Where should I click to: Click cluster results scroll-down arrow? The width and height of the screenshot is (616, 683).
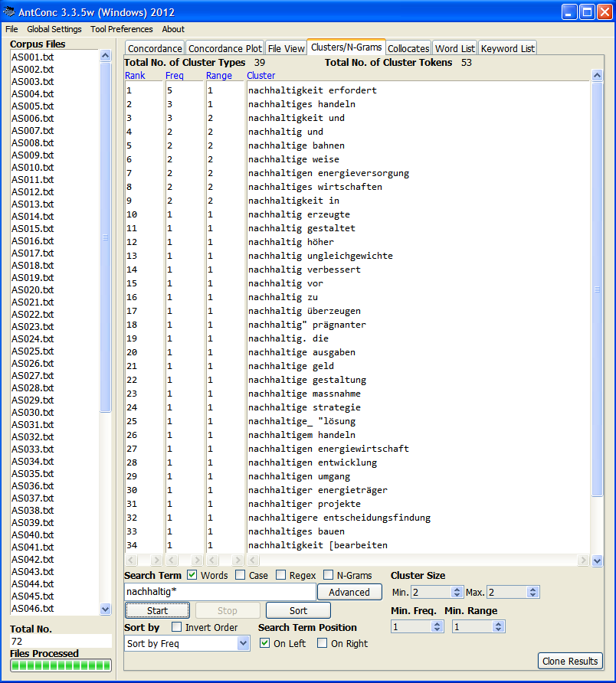(x=597, y=560)
